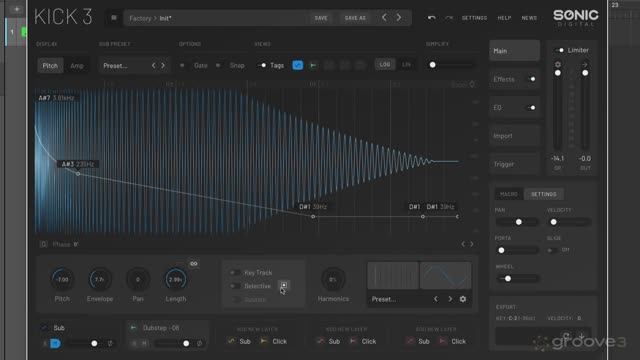
Task: Click the Dubstep -08 layer click icon
Action: pyautogui.click(x=133, y=328)
